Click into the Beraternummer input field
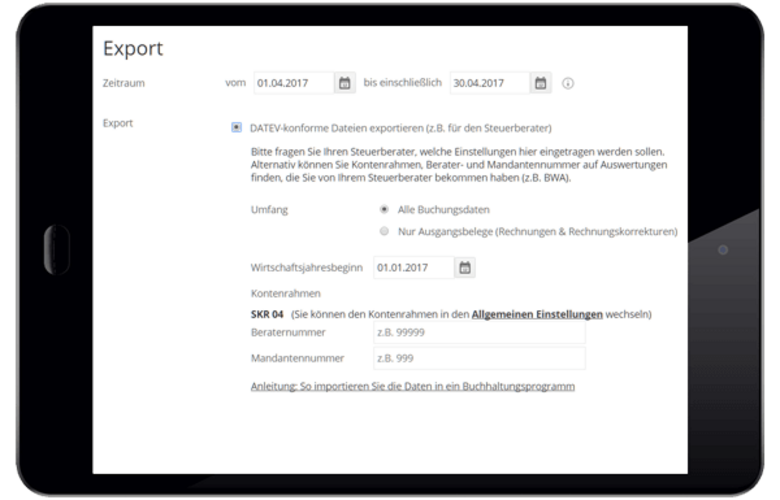The width and height of the screenshot is (780, 500). pyautogui.click(x=478, y=332)
